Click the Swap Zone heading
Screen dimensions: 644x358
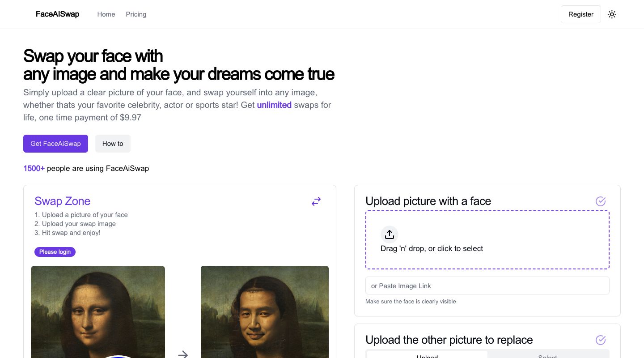tap(63, 201)
